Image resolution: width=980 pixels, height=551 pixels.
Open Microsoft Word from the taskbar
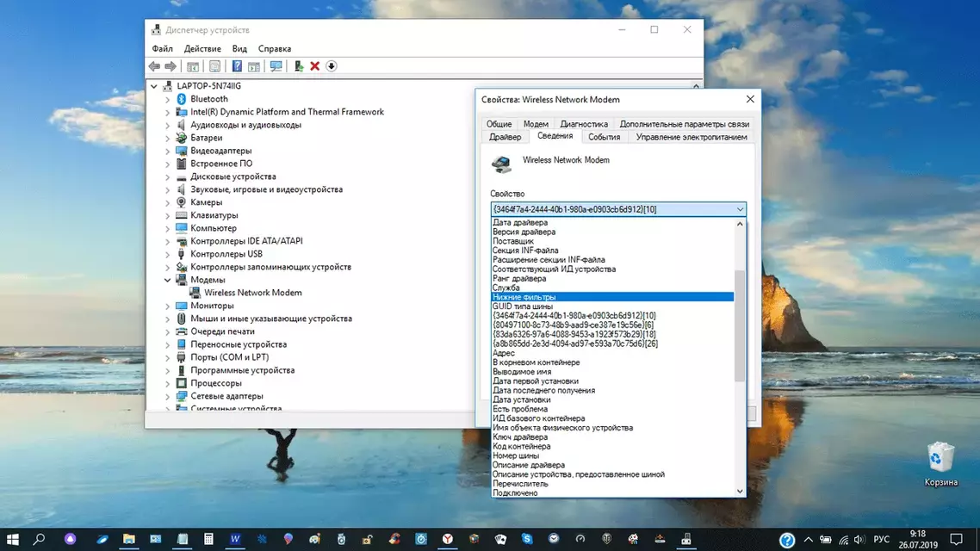pos(235,539)
